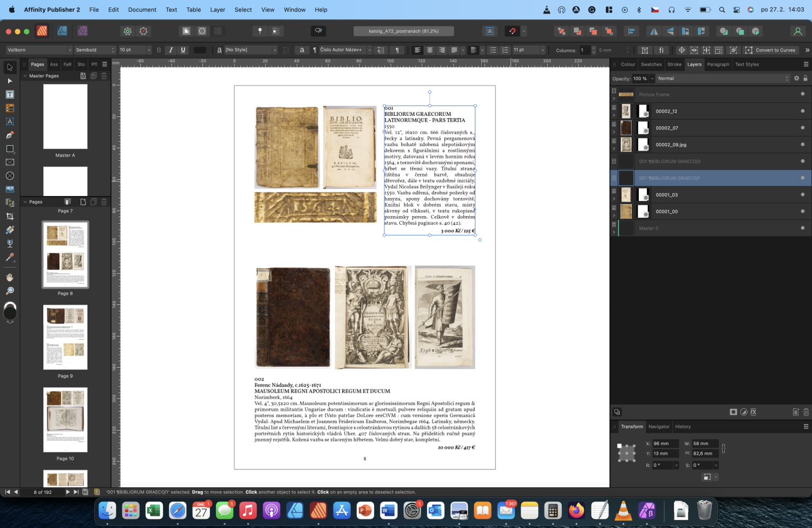Toggle the lock icon in the Layers panel
Viewport: 812px width, 528px height.
[x=806, y=78]
